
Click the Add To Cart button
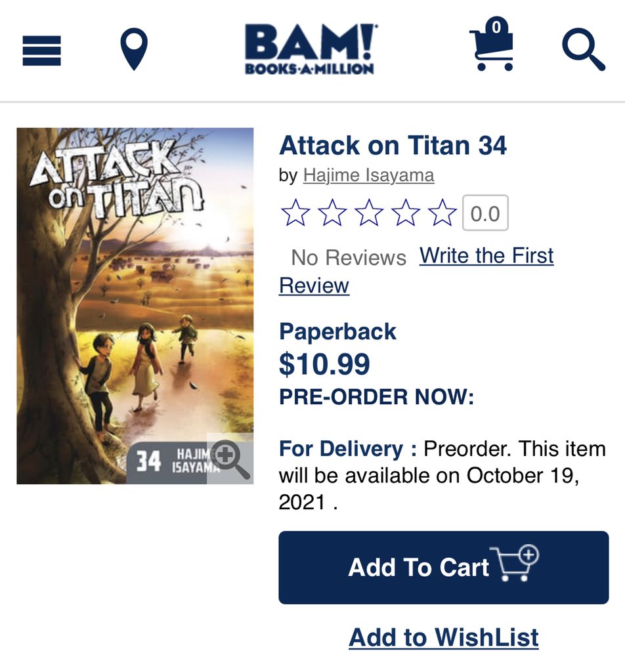[x=444, y=568]
